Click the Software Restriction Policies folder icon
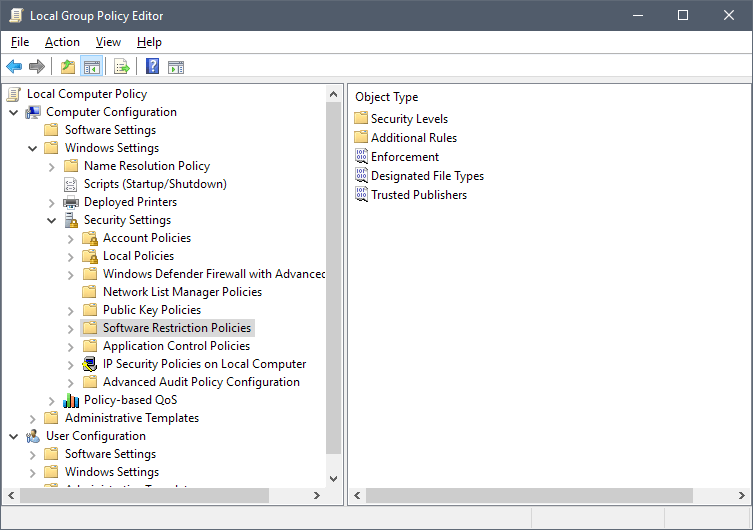 [x=90, y=328]
